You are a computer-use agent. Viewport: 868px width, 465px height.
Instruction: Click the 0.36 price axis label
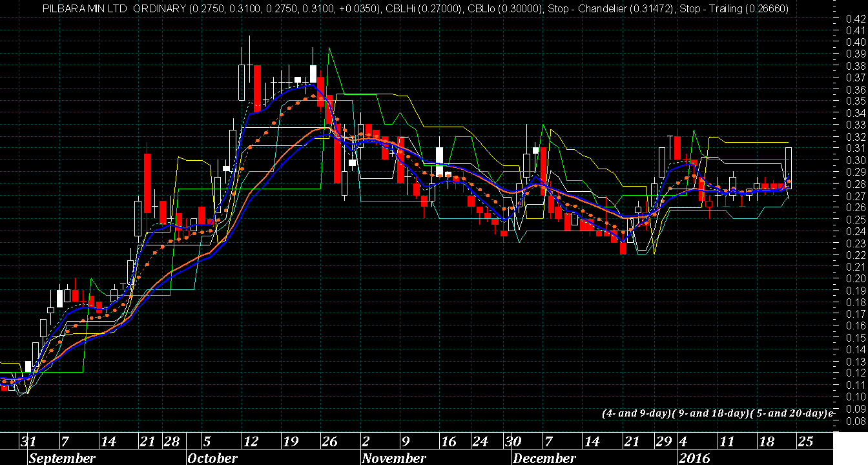coord(855,90)
